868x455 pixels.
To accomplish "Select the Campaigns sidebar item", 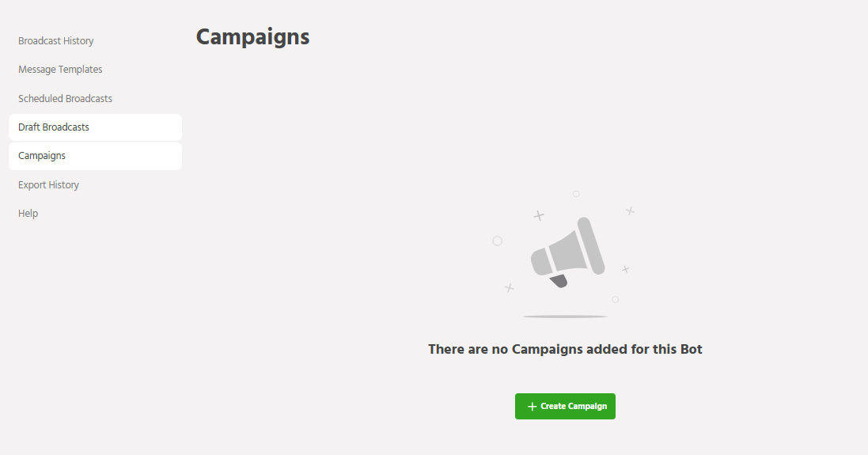I will pyautogui.click(x=42, y=156).
